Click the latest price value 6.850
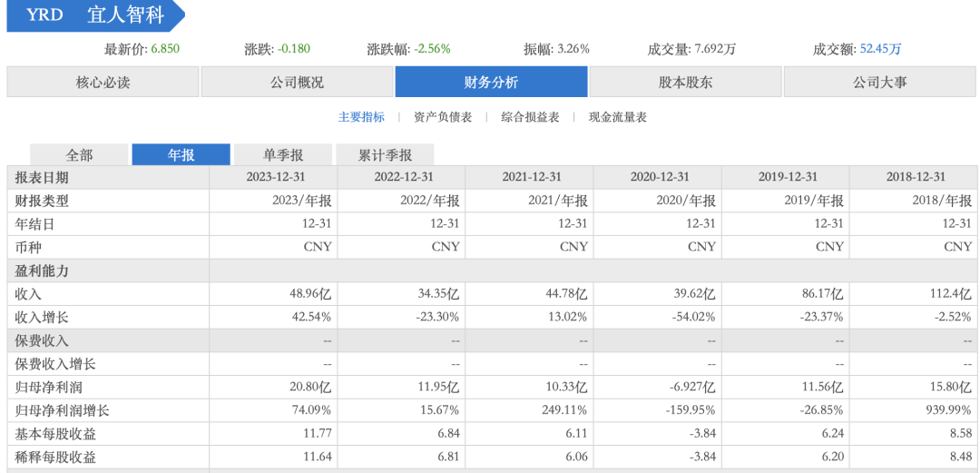The image size is (980, 473). click(166, 49)
